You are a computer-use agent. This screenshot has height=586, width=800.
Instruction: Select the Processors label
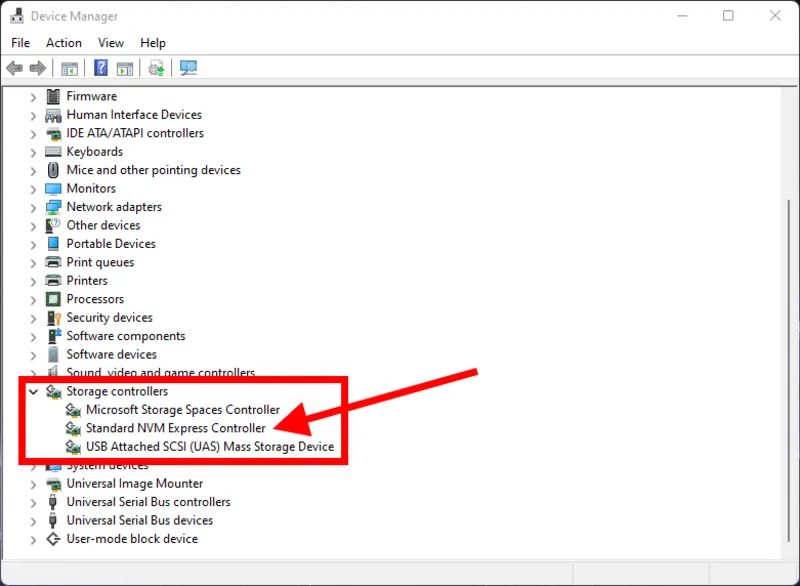95,299
